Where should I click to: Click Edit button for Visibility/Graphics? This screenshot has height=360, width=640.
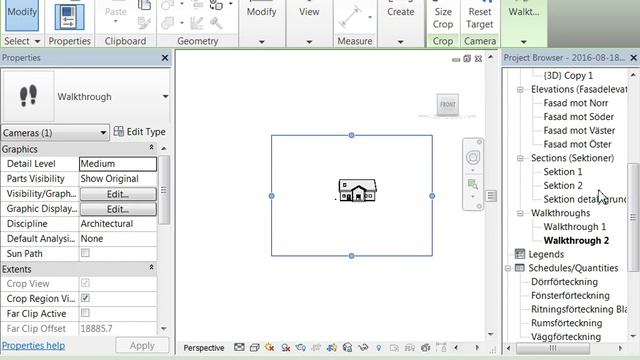pos(118,194)
